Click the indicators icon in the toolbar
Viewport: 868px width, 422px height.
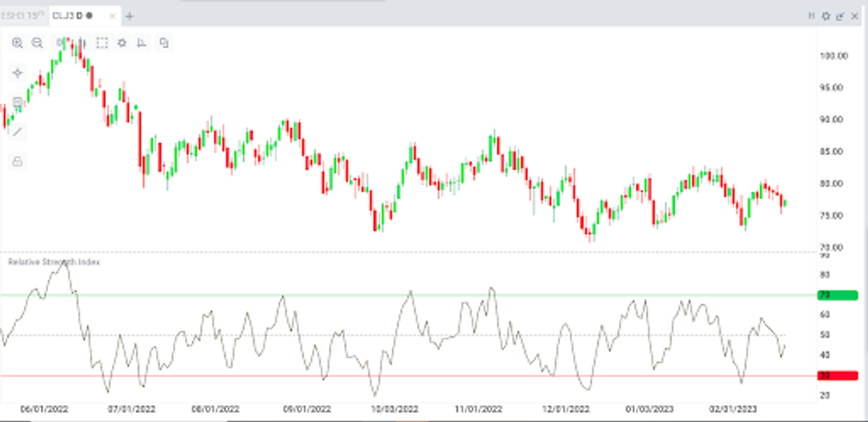click(x=142, y=43)
